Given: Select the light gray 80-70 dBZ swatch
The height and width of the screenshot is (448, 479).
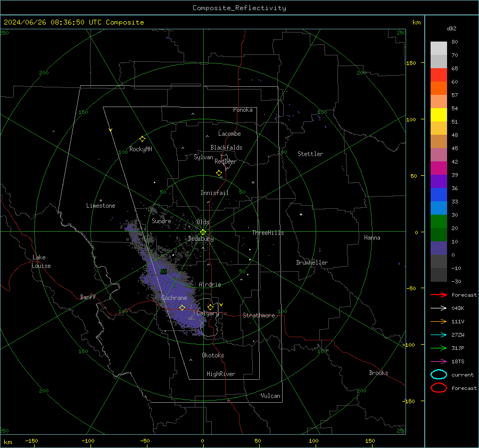Looking at the screenshot, I should [x=439, y=48].
